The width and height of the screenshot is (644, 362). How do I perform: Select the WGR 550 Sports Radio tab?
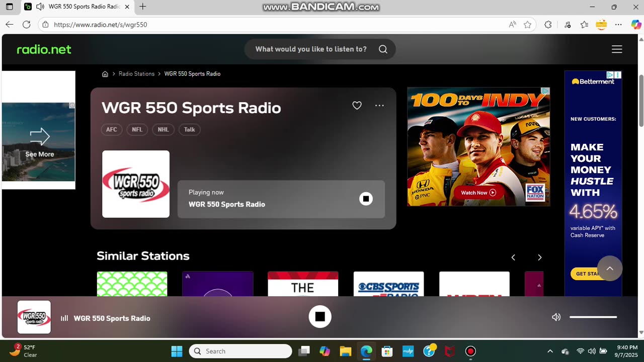coord(76,7)
